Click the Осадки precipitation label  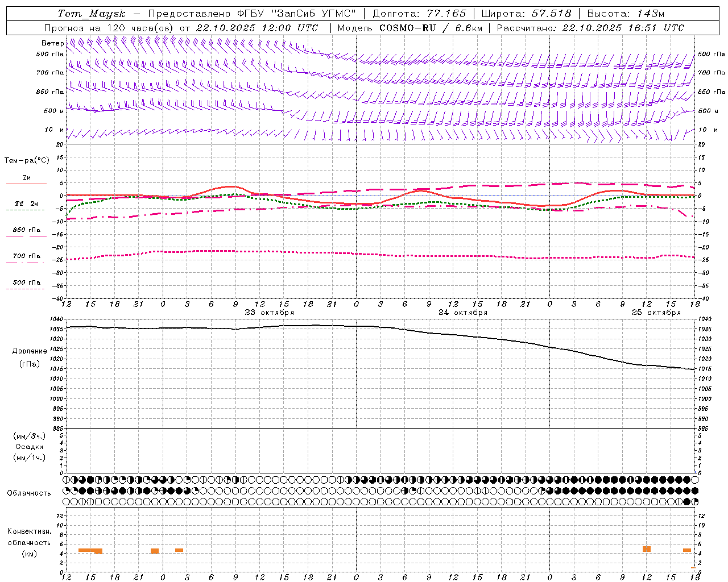click(30, 447)
